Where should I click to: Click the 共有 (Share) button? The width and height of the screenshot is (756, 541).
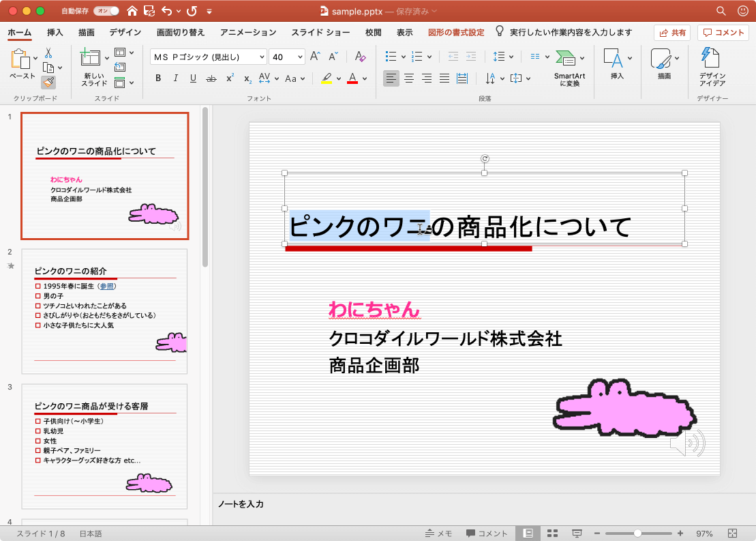[671, 32]
